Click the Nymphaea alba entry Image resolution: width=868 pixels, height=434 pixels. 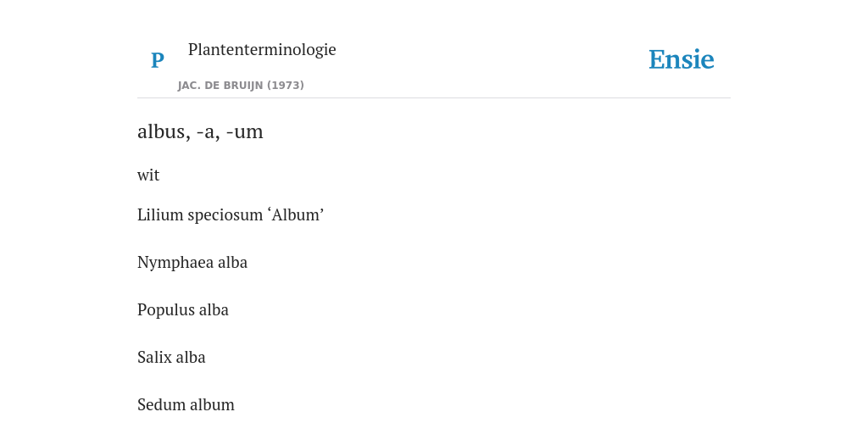pos(192,263)
